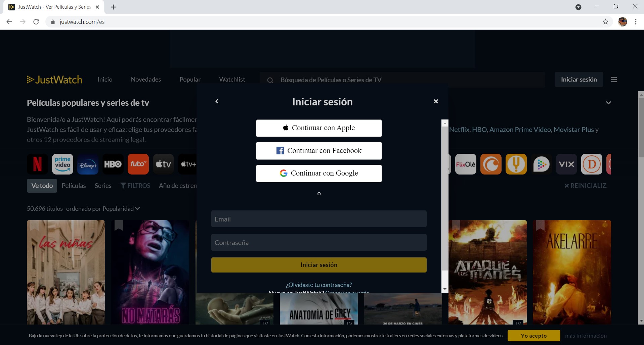Select the Netflix provider icon
This screenshot has width=644, height=345.
37,164
